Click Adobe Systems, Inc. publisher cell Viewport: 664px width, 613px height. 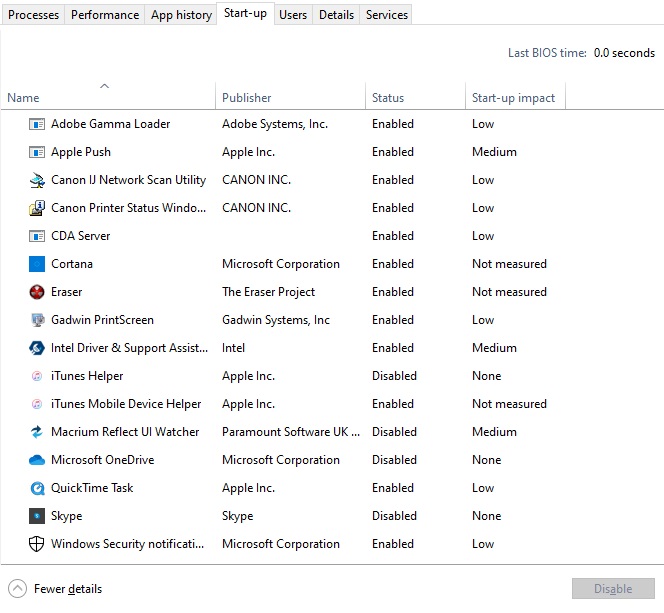pyautogui.click(x=275, y=124)
